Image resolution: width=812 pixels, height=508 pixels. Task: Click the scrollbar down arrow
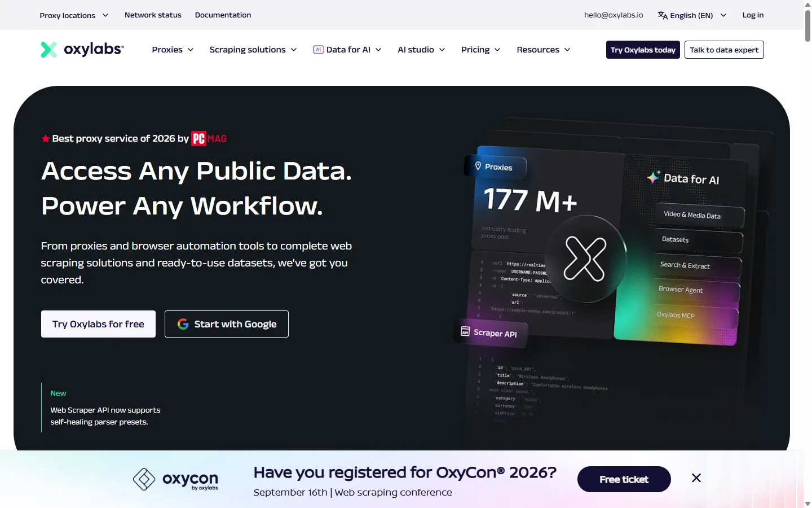pos(807,503)
